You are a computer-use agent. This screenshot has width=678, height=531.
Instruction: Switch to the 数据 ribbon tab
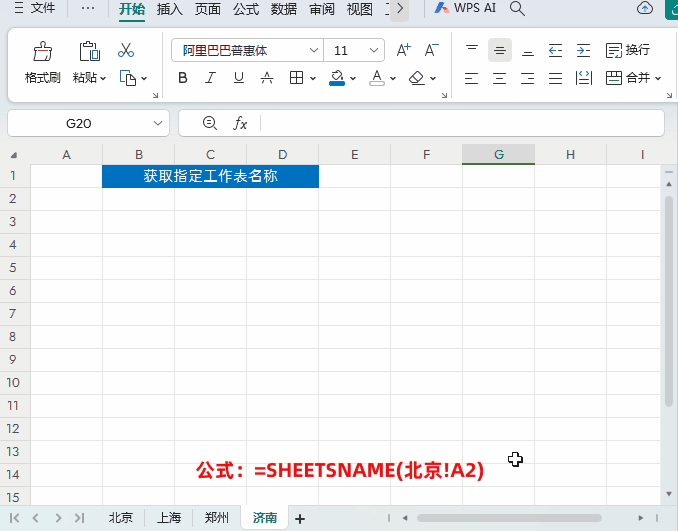(284, 9)
